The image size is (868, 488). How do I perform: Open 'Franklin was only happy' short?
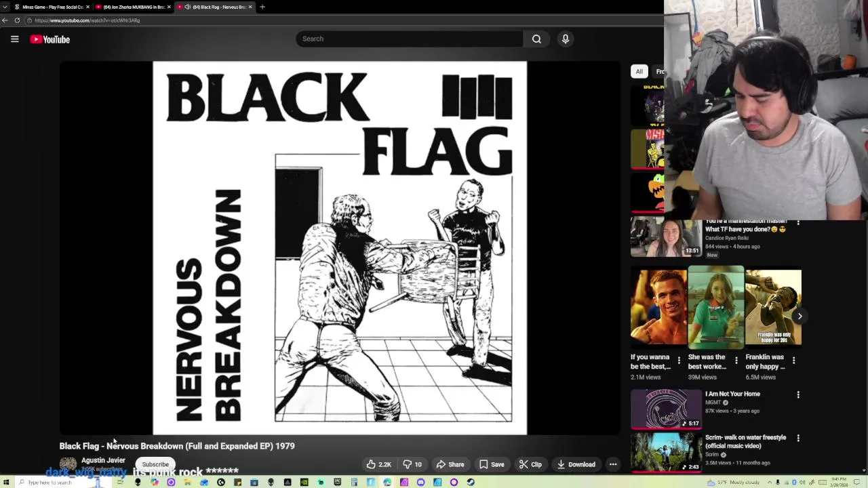click(773, 308)
